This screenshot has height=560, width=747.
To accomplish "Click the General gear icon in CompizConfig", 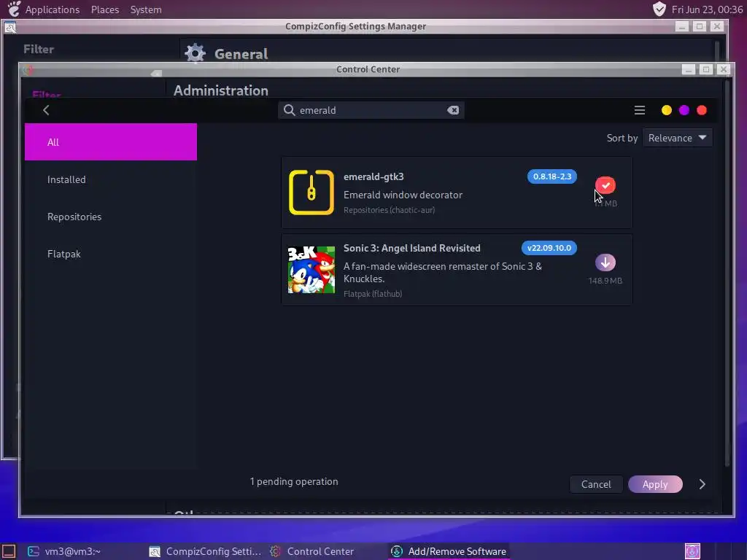I will tap(195, 53).
